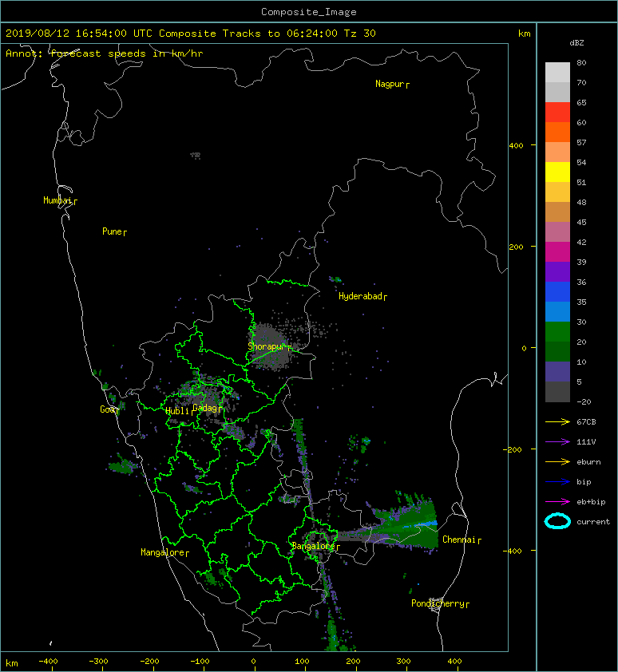Click the Mumbai city label

click(57, 200)
